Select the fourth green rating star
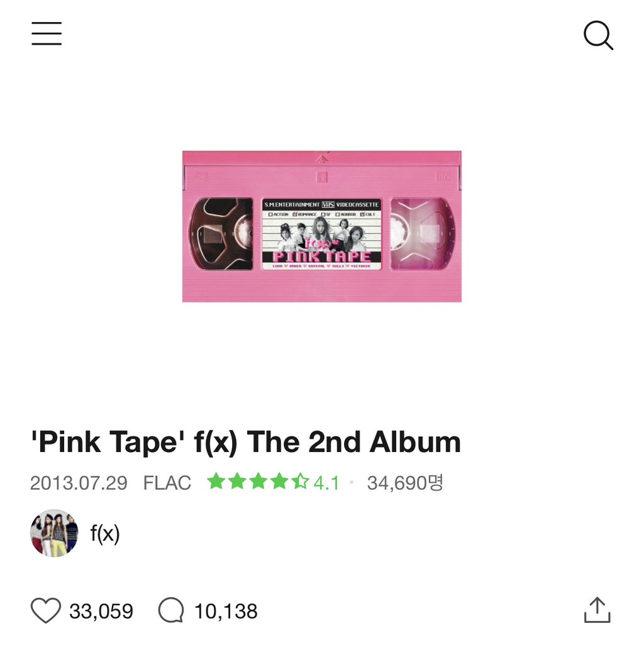 (x=279, y=482)
